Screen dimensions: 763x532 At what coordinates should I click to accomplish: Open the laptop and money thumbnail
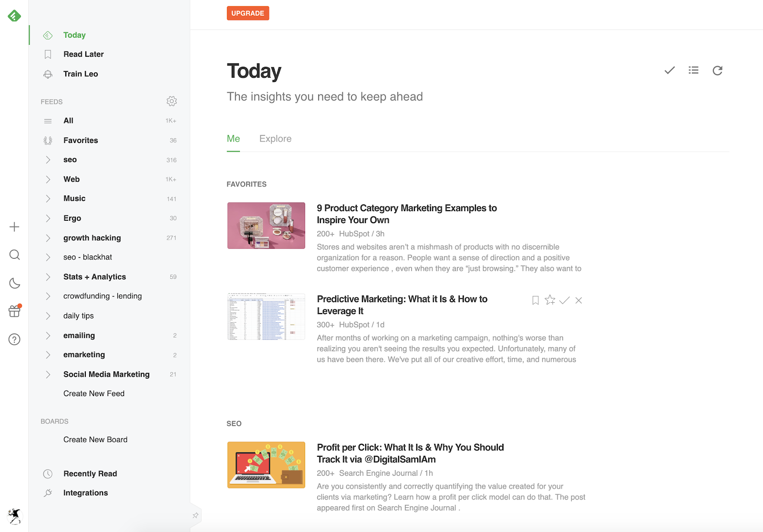point(266,465)
